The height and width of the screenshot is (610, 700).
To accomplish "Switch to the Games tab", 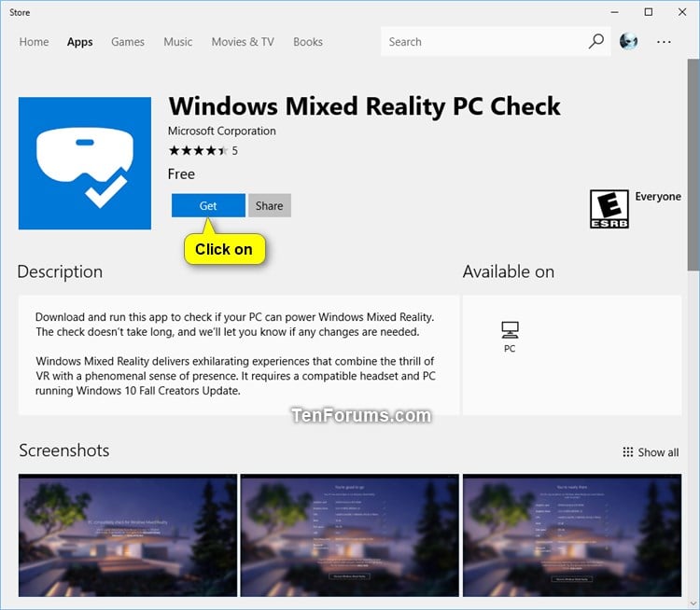I will point(128,42).
